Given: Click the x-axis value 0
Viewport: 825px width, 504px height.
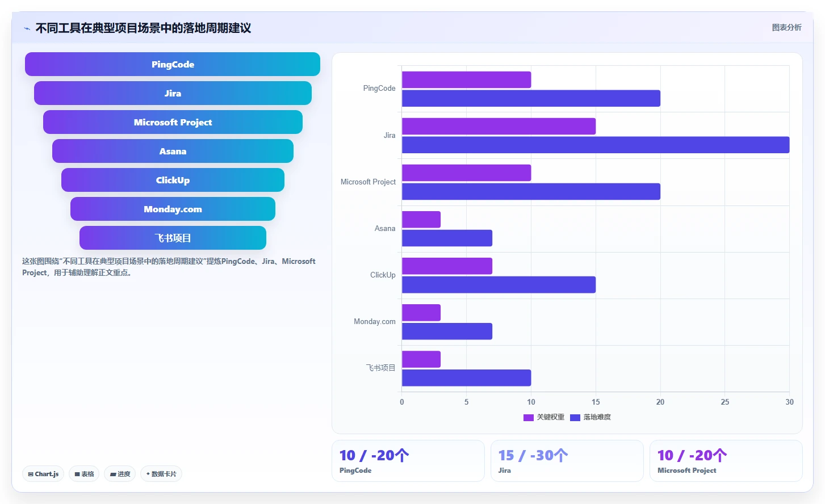Looking at the screenshot, I should tap(402, 402).
